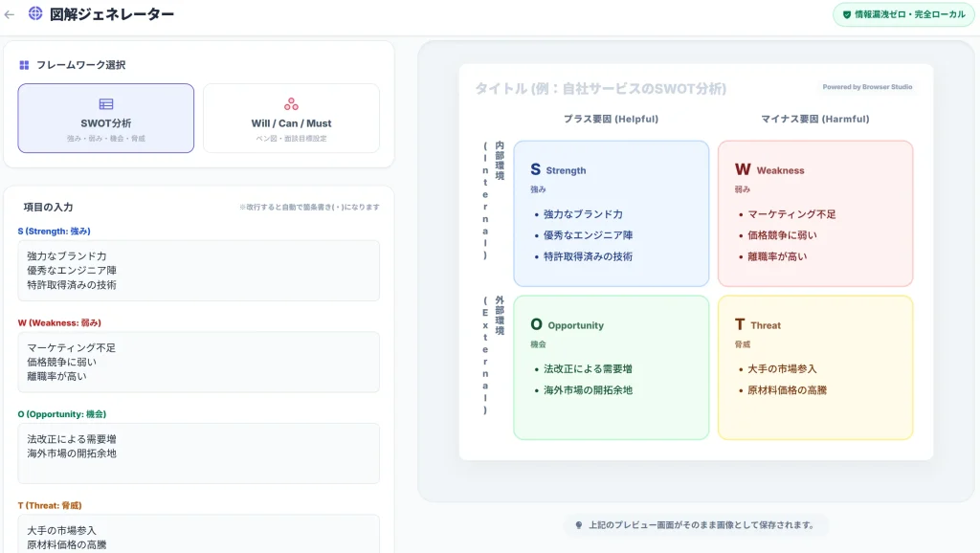The width and height of the screenshot is (980, 553).
Task: Click the bullet 優秀なエンジニア陣 in preview
Action: point(588,235)
